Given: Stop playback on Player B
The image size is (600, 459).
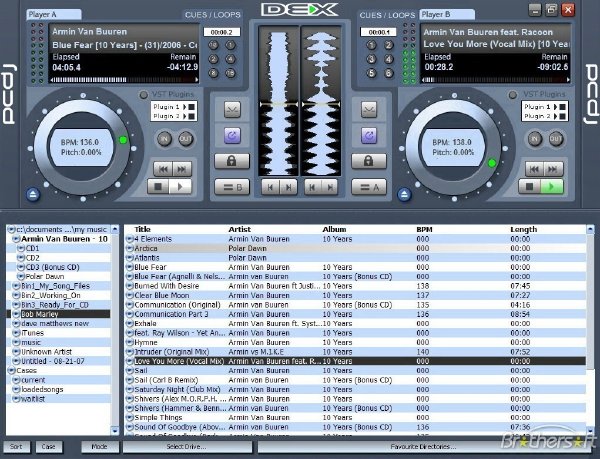Looking at the screenshot, I should coord(530,187).
